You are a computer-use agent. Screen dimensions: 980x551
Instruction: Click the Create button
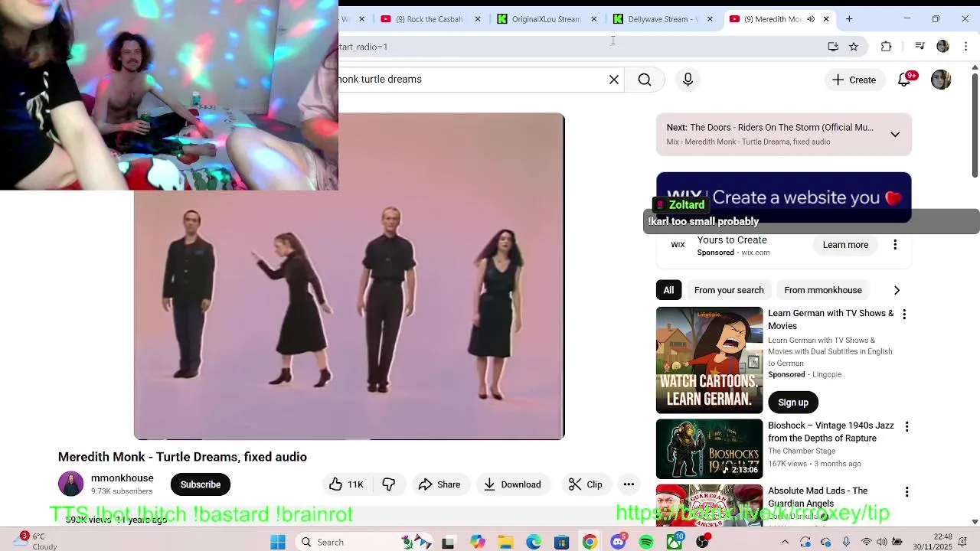click(x=854, y=80)
